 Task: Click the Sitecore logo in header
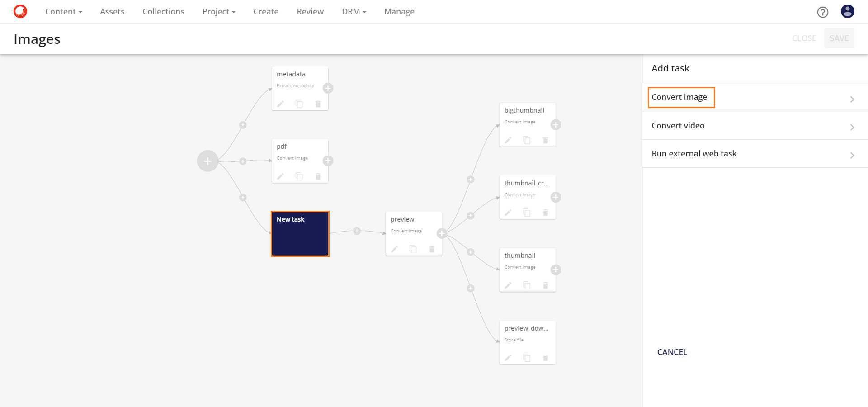coord(20,11)
